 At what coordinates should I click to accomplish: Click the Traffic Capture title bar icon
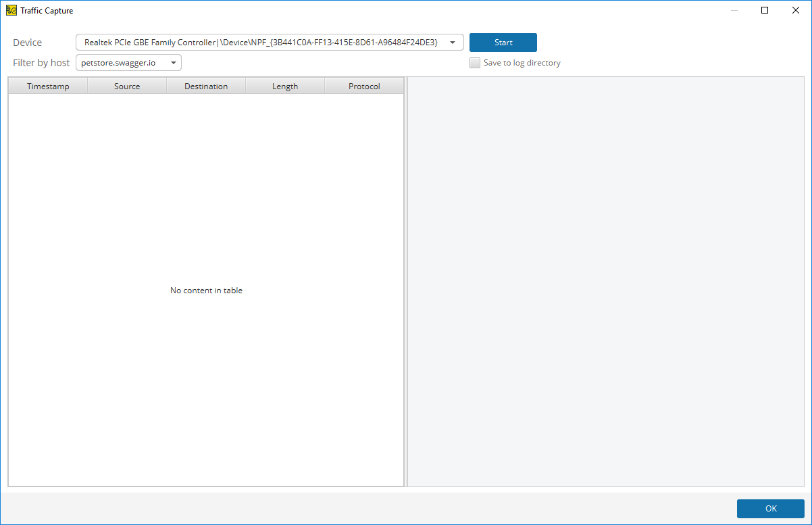point(11,10)
